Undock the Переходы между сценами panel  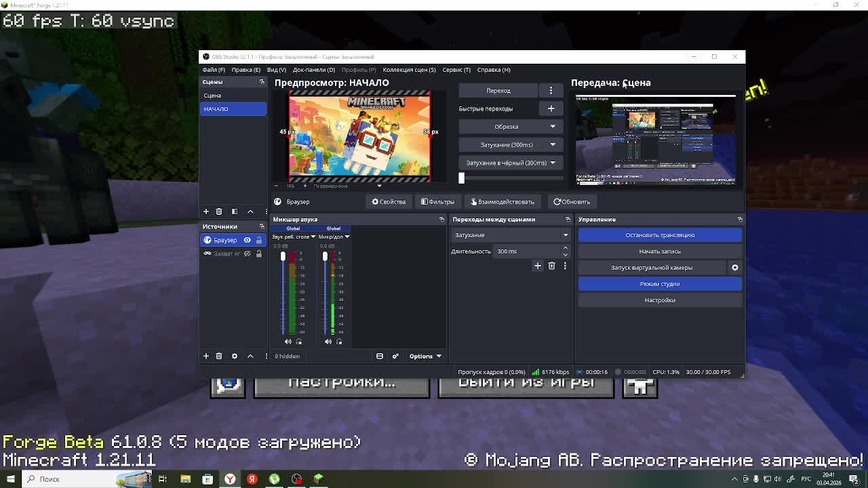tap(568, 220)
